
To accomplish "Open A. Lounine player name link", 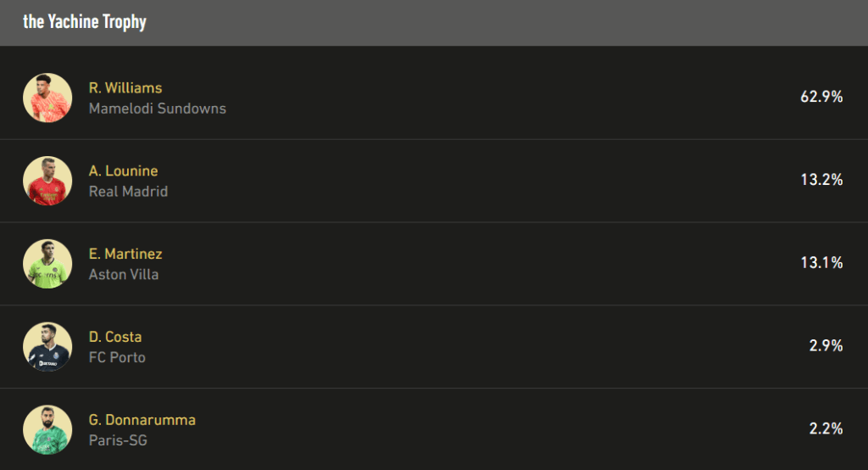I will click(124, 171).
